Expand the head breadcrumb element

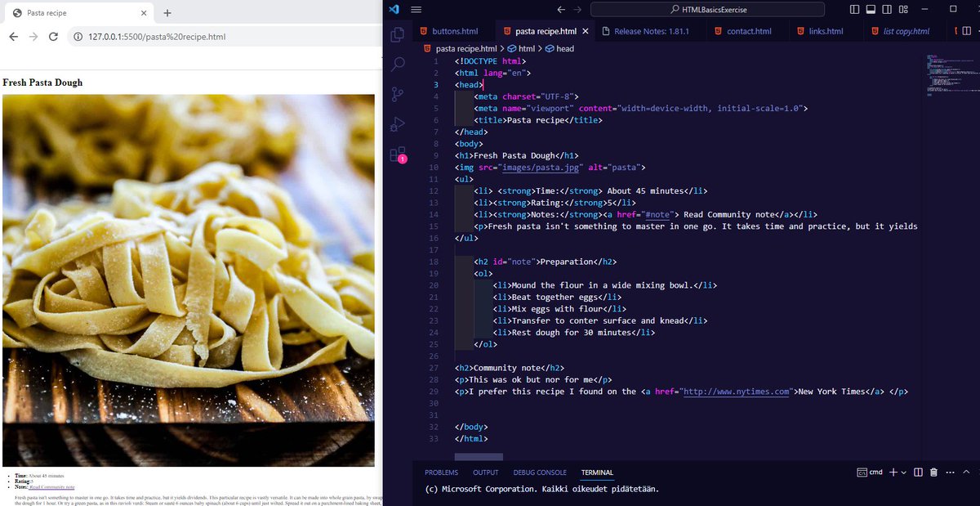coord(559,48)
